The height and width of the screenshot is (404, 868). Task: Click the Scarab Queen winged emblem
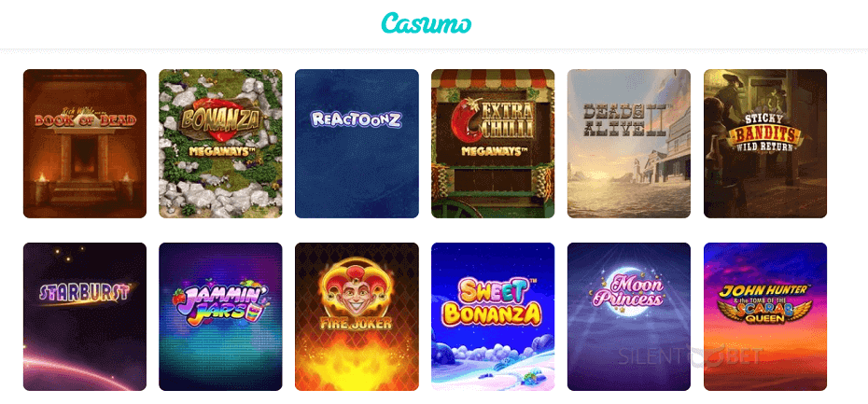765,310
